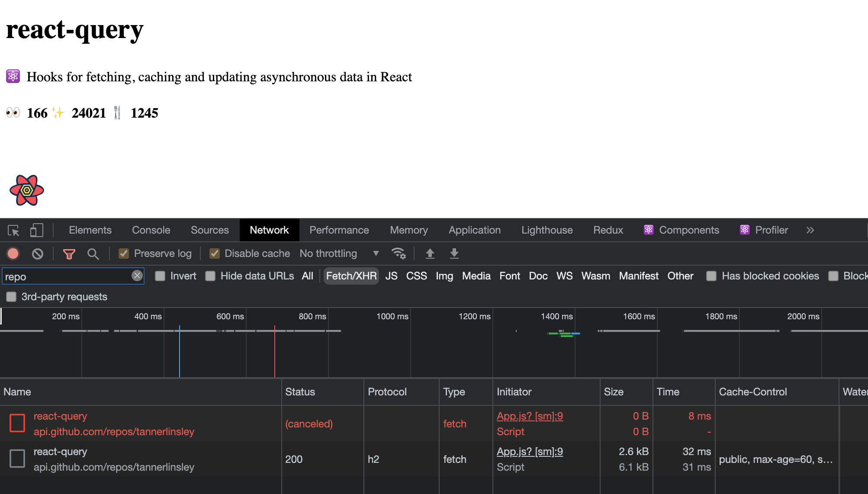Switch to the Application tab

coord(475,230)
